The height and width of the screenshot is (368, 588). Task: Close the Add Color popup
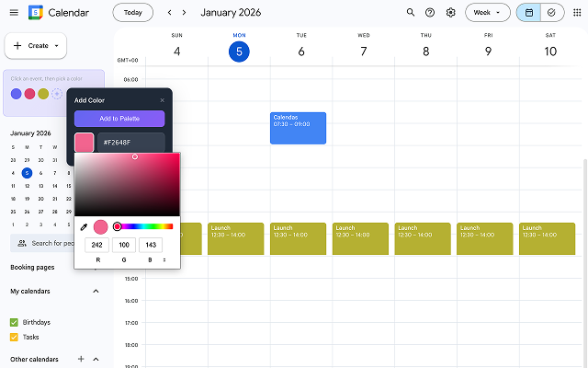[x=163, y=100]
